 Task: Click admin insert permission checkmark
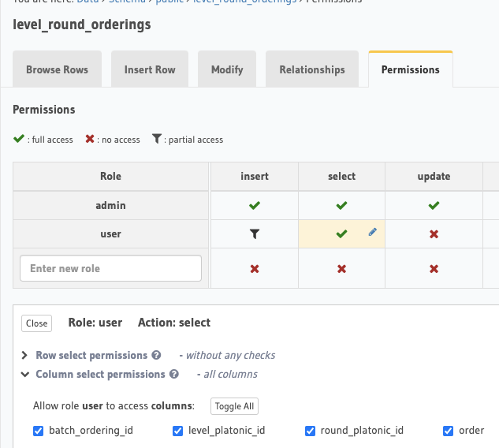[x=254, y=206]
